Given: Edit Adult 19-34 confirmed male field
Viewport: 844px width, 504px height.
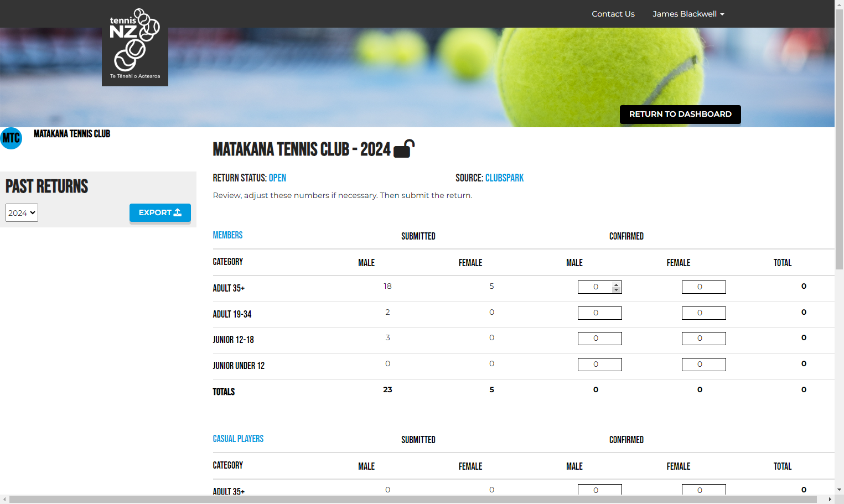Looking at the screenshot, I should [599, 313].
